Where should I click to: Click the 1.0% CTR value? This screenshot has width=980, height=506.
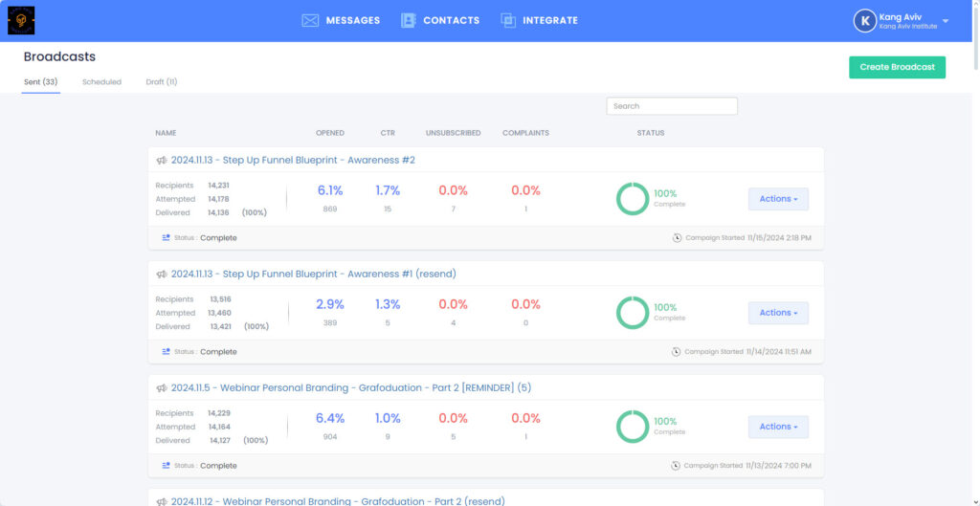(x=388, y=418)
